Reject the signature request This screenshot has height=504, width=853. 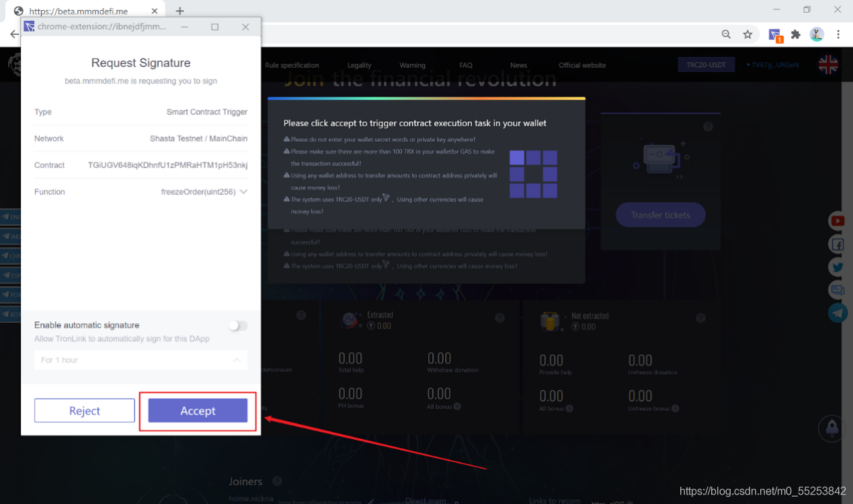tap(85, 411)
